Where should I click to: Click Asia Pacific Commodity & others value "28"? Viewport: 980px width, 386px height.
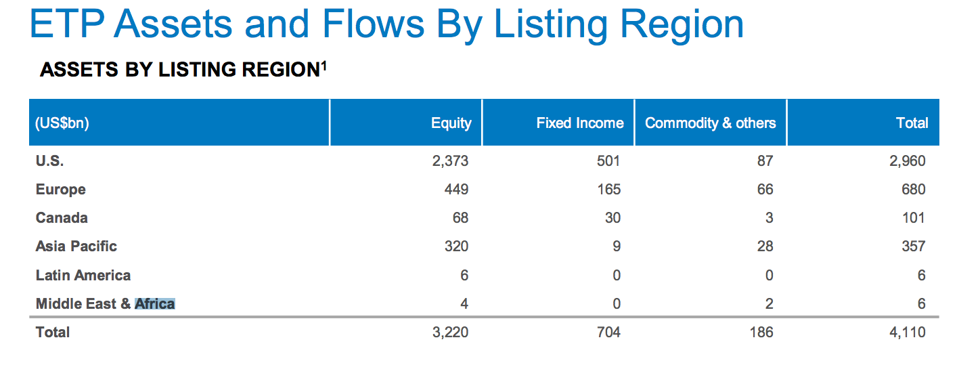coord(765,246)
